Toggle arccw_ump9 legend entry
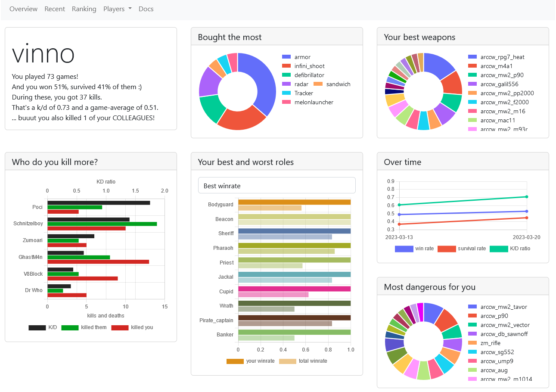 point(491,361)
